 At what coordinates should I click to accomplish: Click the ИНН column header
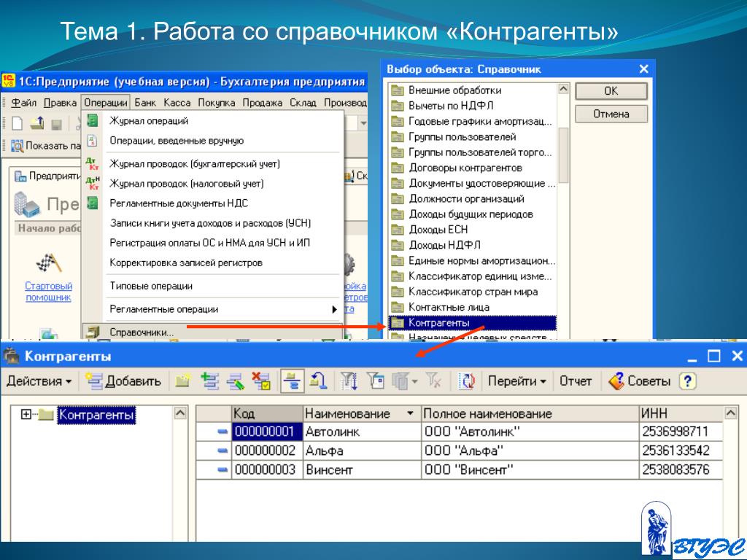pos(681,413)
